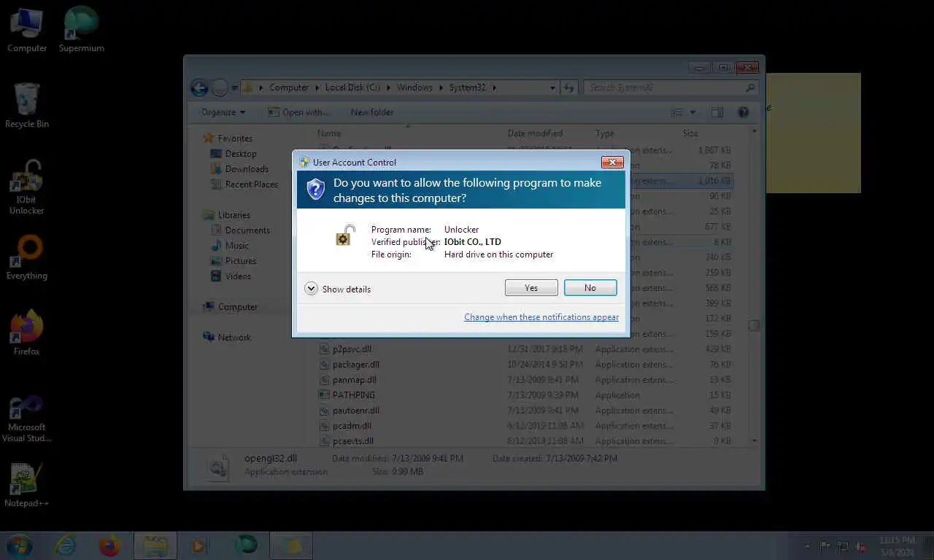The width and height of the screenshot is (934, 560).
Task: Show hidden system tray icons arrow
Action: click(807, 546)
